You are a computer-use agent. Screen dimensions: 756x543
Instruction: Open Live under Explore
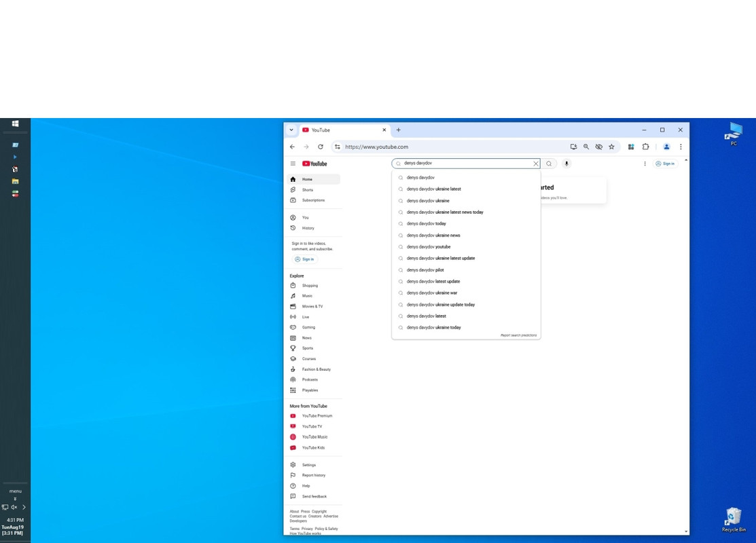pyautogui.click(x=314, y=317)
